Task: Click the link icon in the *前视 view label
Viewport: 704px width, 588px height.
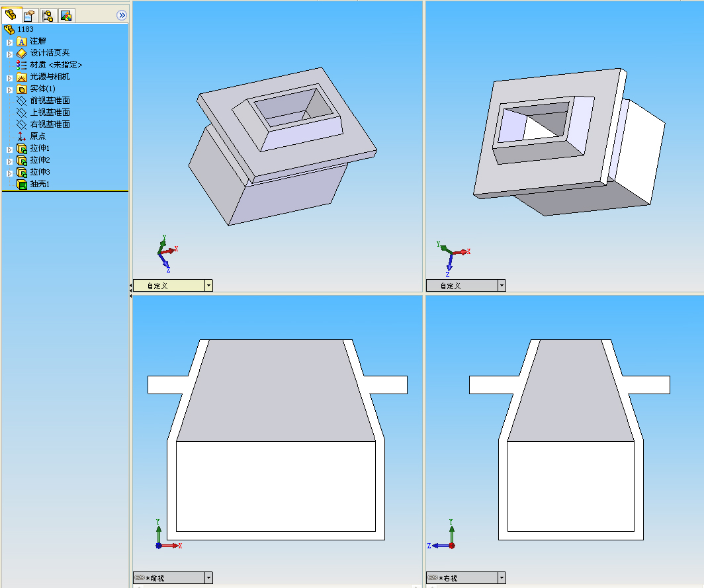Action: point(140,577)
